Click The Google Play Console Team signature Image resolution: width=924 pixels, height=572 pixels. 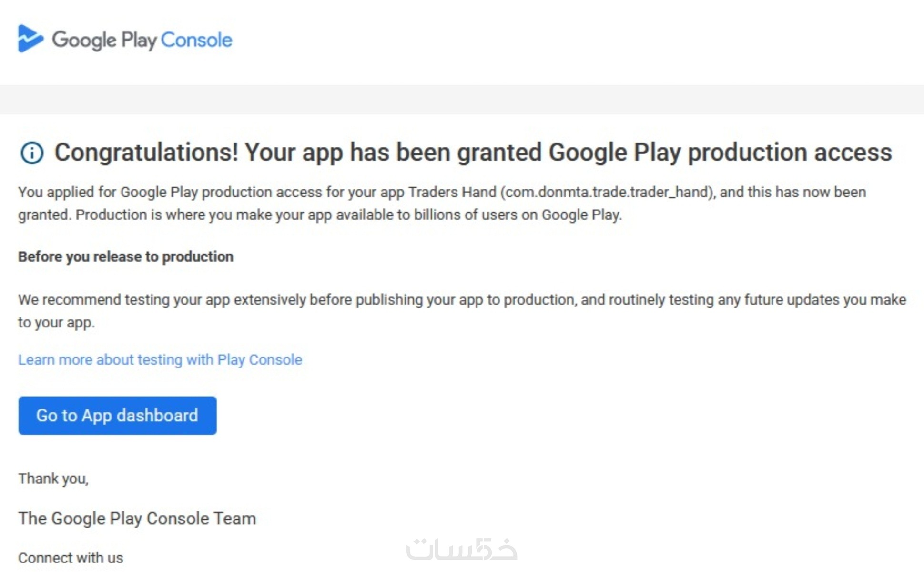[137, 518]
